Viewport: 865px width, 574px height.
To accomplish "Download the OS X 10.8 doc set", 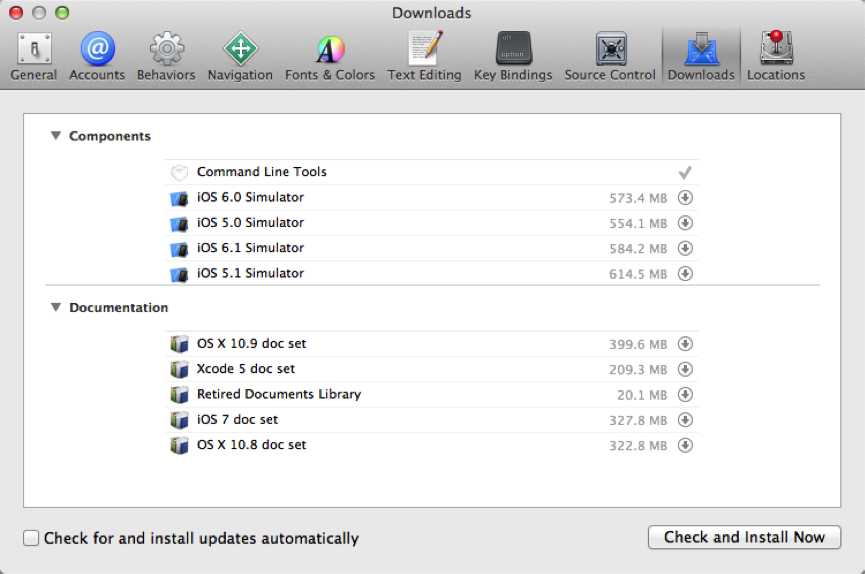I will [x=685, y=445].
